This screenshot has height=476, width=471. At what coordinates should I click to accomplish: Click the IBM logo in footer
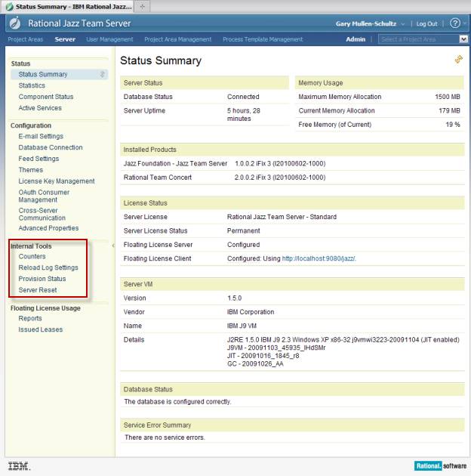tap(19, 466)
